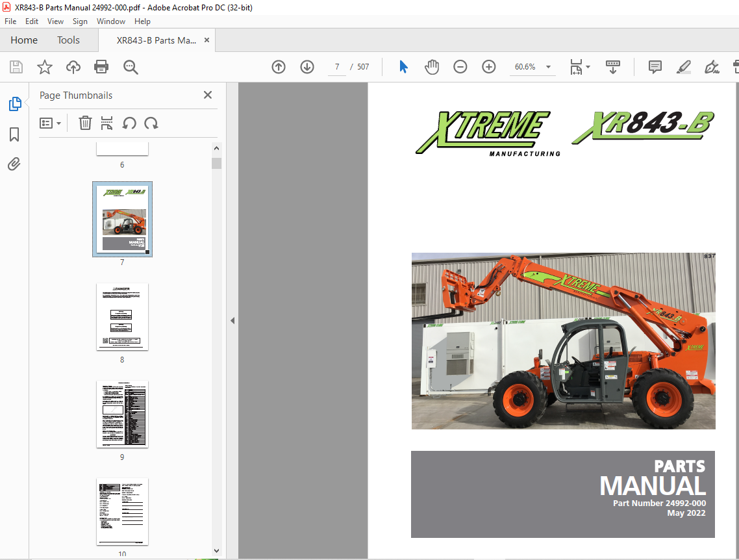
Task: Open the Find text magnifier tool
Action: pos(131,67)
